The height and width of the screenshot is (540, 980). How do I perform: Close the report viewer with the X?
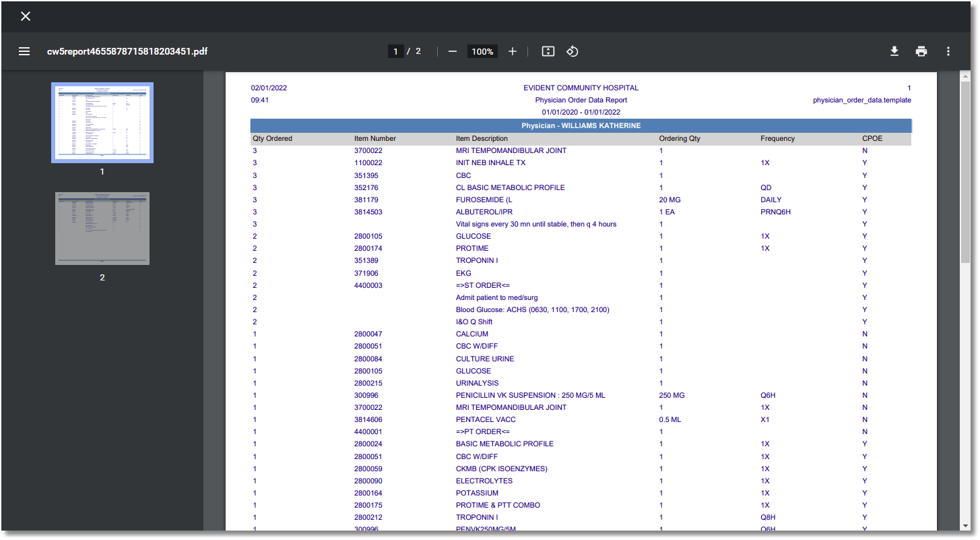coord(26,16)
